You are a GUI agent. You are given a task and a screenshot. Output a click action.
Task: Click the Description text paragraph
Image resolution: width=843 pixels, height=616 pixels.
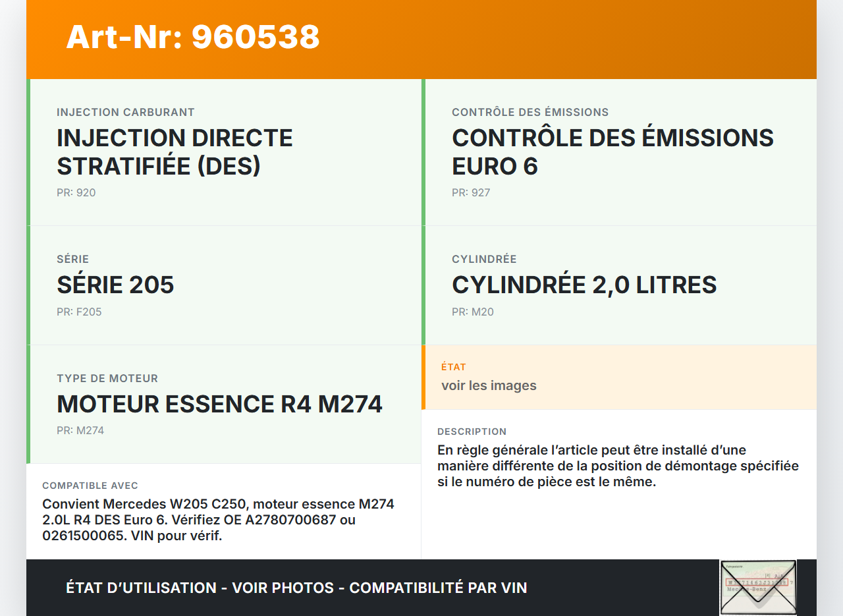click(618, 466)
